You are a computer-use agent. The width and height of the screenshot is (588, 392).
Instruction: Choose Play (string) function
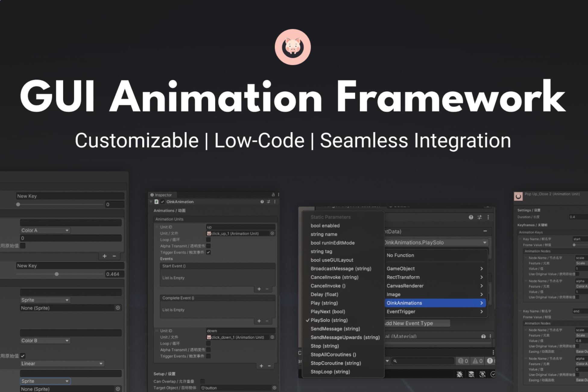point(324,303)
